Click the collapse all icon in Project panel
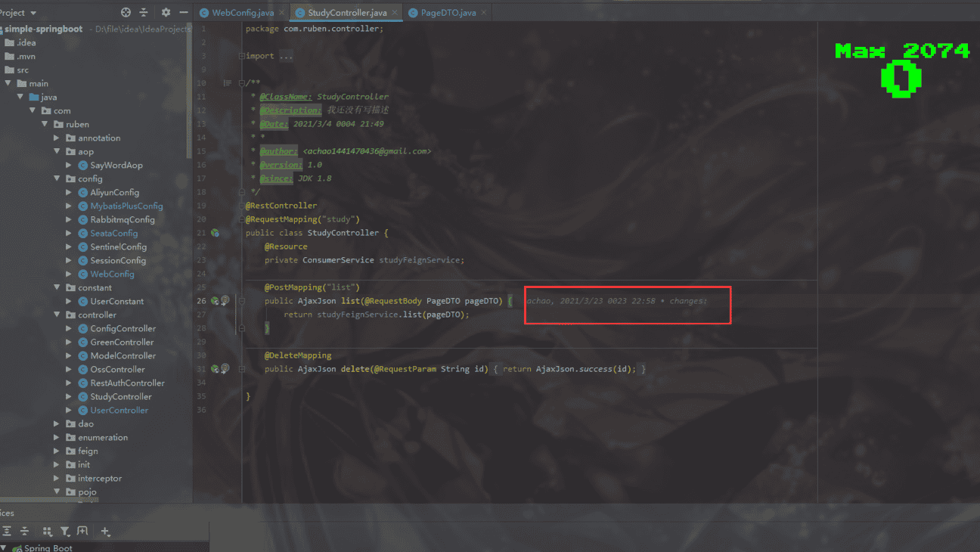The width and height of the screenshot is (980, 552). point(144,13)
